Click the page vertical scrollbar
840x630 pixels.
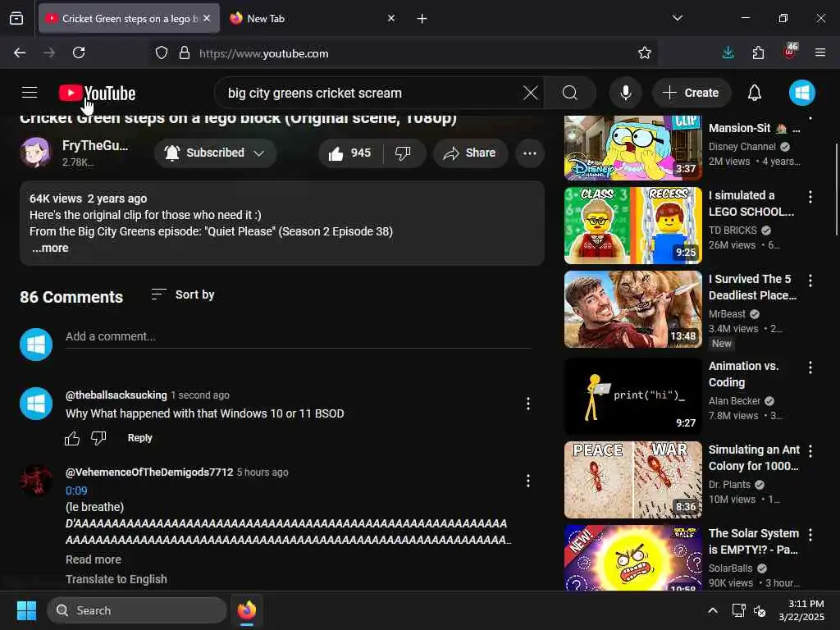[x=836, y=189]
